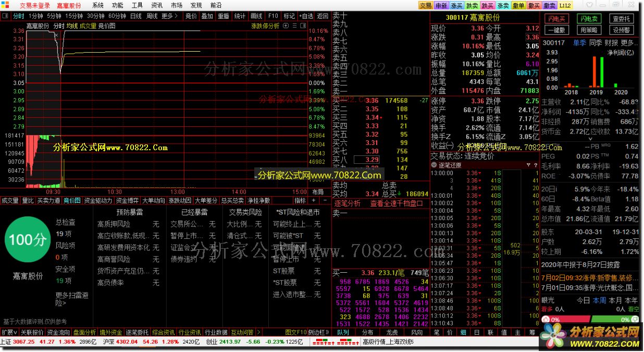Screen dimensions: 644x352
Task: Open 查看全速千档盘口 link
Action: (x=397, y=203)
